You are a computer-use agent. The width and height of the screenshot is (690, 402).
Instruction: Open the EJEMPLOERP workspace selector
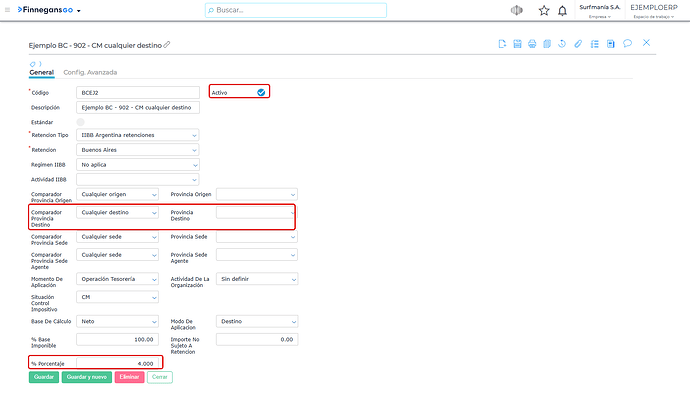click(x=654, y=11)
